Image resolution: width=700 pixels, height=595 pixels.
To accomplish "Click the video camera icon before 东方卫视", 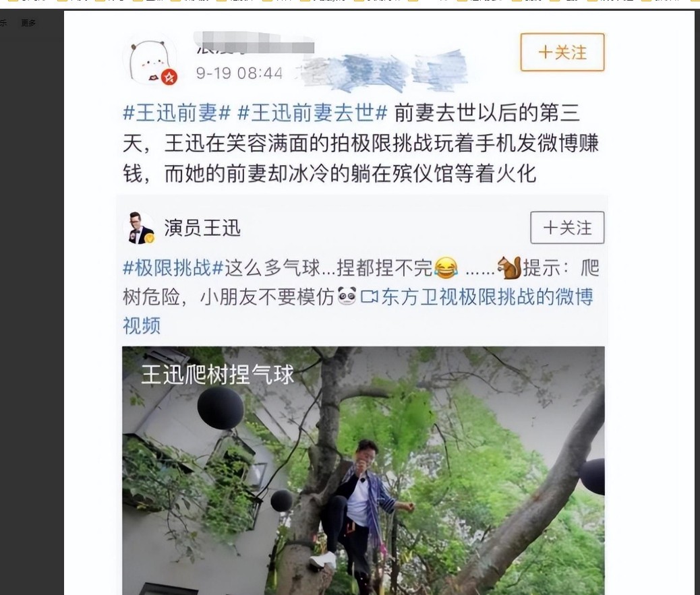I will tap(369, 296).
